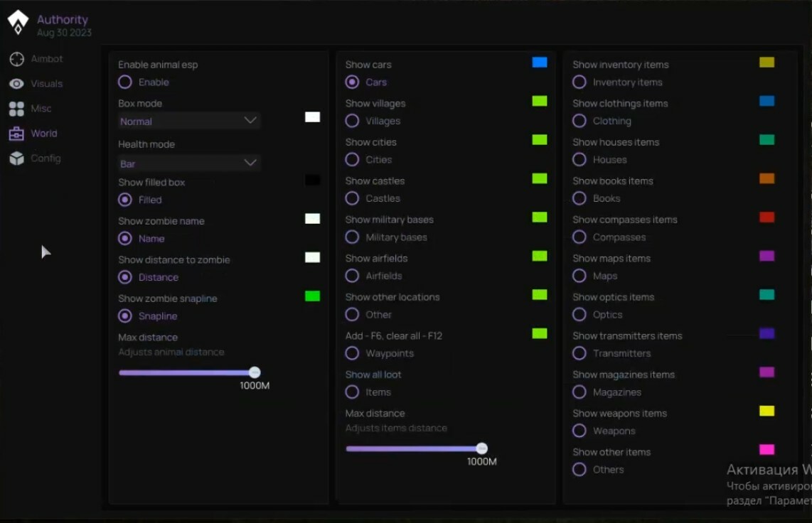Open the Config cube icon

point(16,158)
